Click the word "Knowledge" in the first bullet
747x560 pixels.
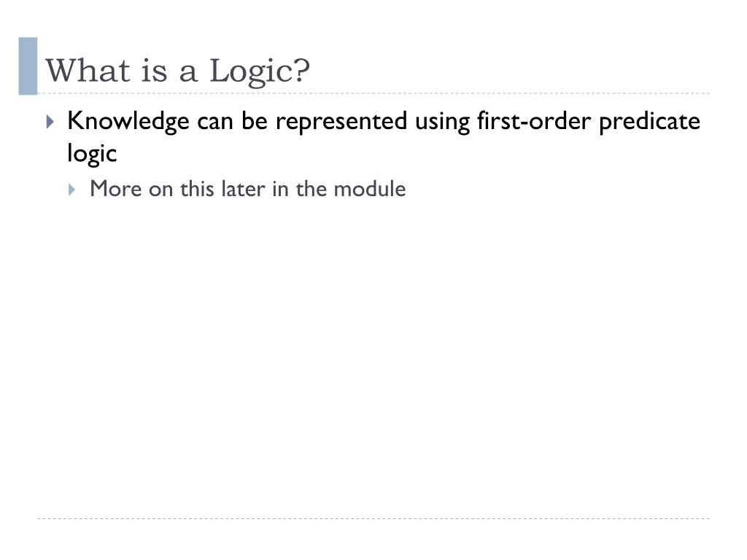tap(128, 122)
